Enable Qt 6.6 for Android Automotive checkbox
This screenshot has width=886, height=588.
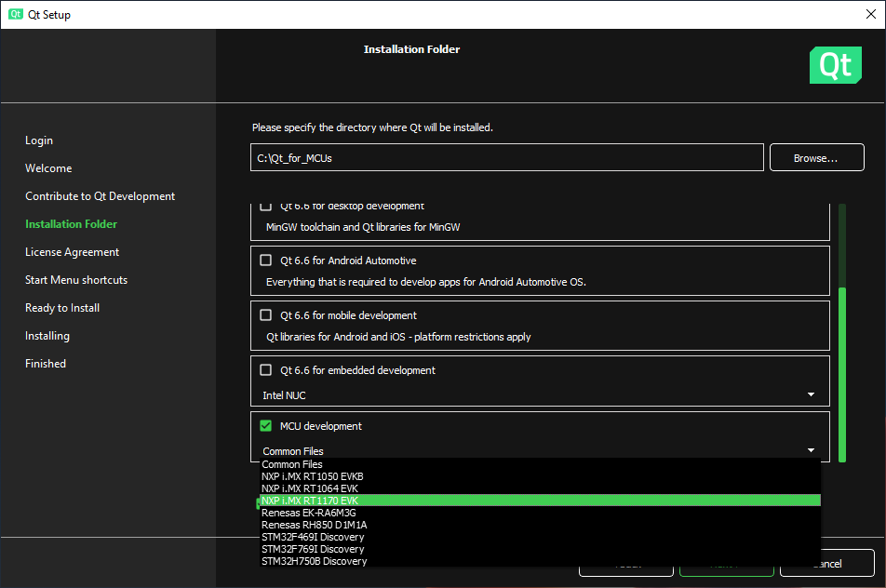coord(266,261)
